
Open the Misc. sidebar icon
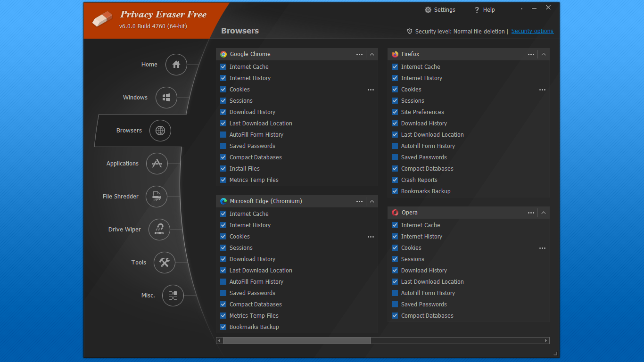coord(173,296)
